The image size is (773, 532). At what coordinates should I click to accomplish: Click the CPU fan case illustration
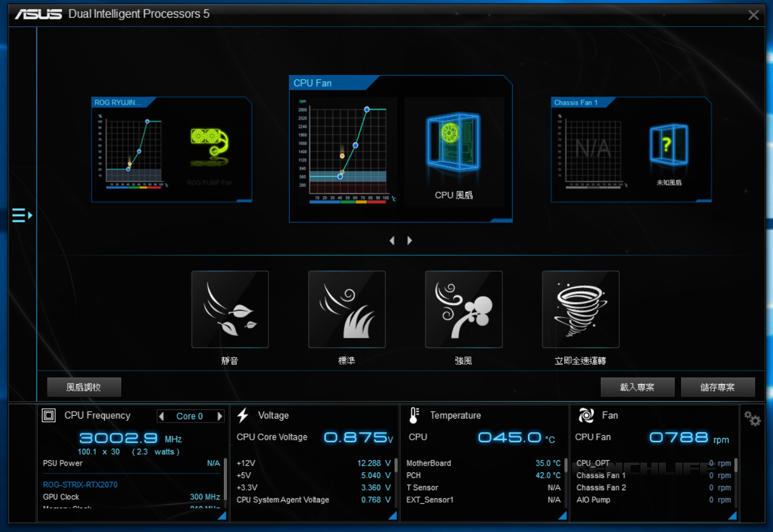pos(454,142)
